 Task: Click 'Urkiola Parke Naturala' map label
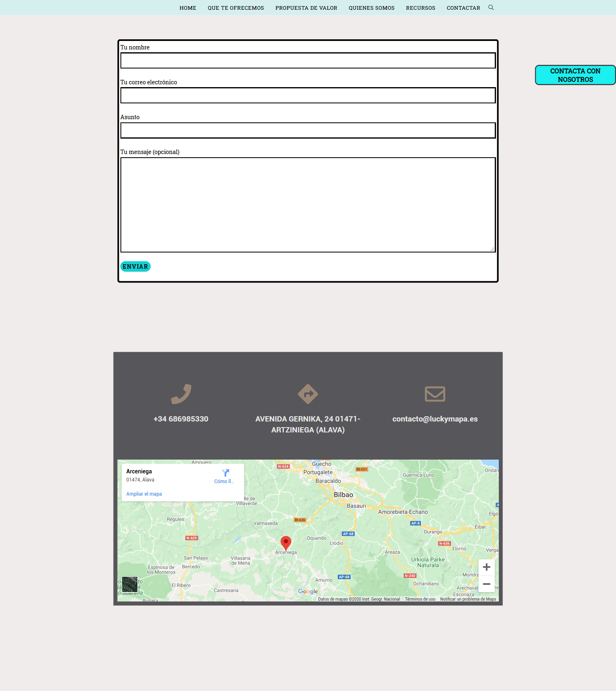428,563
